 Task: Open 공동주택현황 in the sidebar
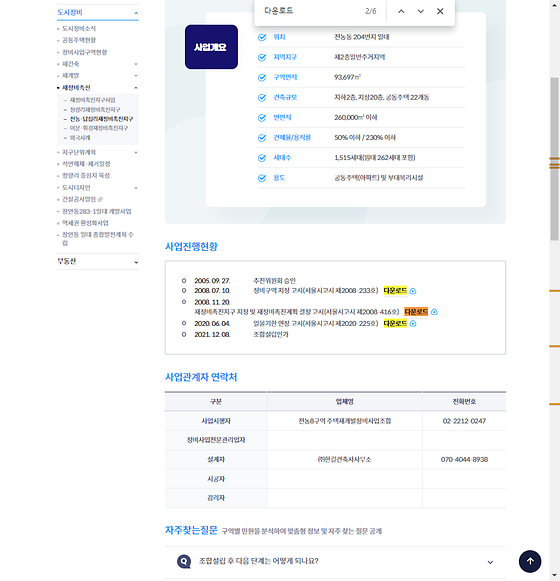coord(79,40)
